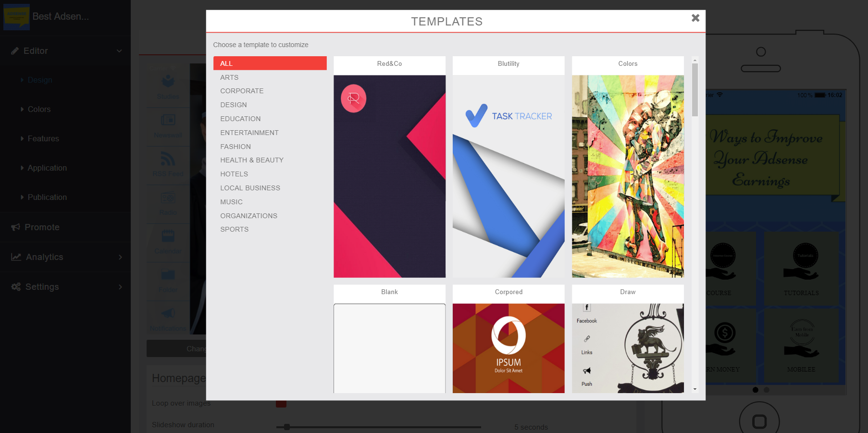Click the phone preview home button
Viewport: 868px width, 433px height.
click(759, 421)
